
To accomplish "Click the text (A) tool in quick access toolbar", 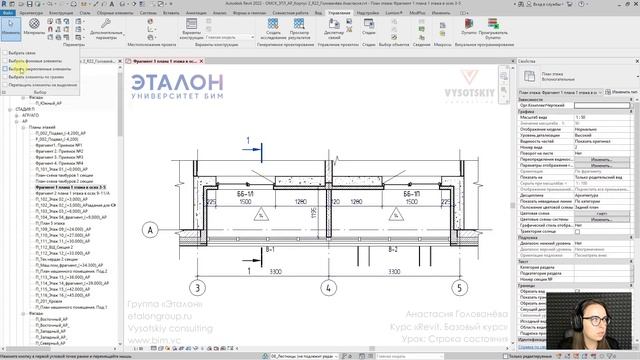I will pos(111,4).
